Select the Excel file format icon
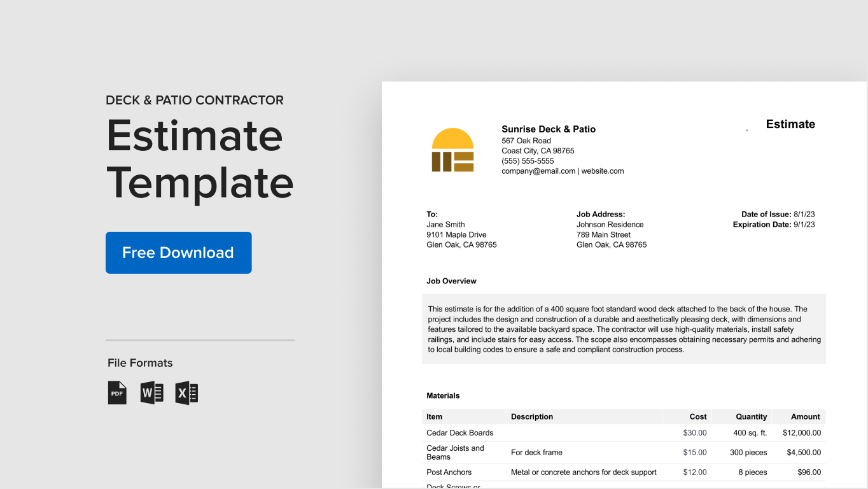 pyautogui.click(x=187, y=392)
